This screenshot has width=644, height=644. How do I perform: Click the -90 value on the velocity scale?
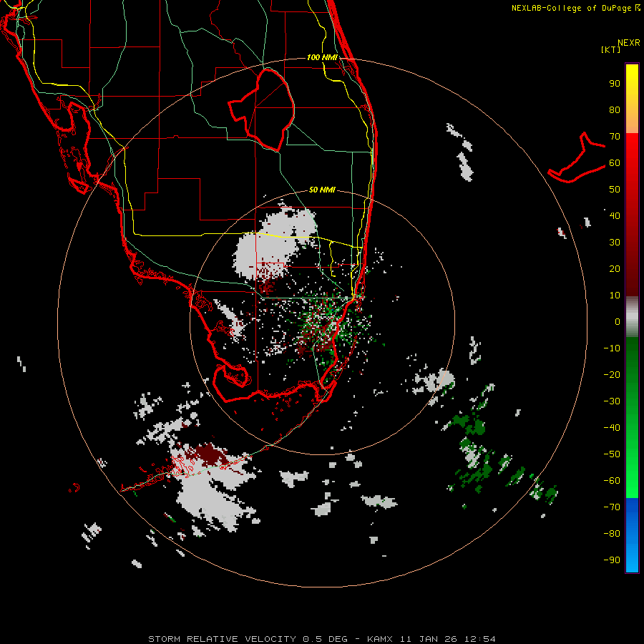612,560
